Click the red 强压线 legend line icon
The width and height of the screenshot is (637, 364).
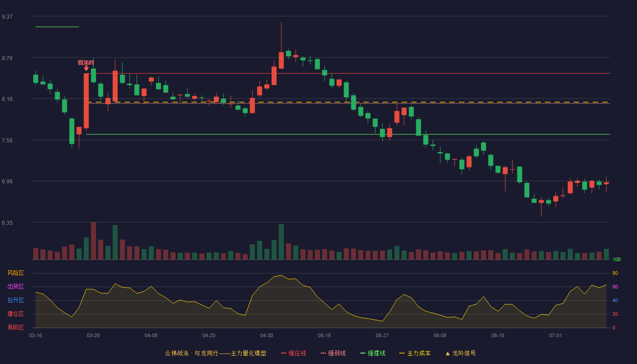(x=283, y=353)
